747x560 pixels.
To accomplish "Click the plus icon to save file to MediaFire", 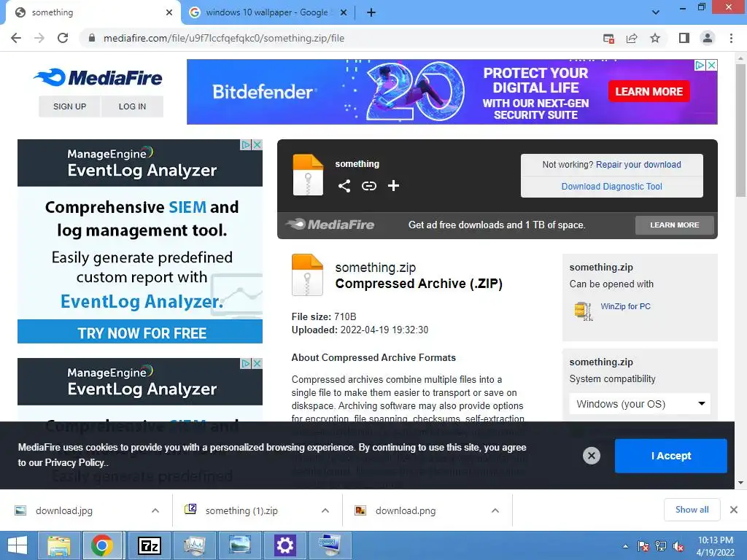I will 393,186.
